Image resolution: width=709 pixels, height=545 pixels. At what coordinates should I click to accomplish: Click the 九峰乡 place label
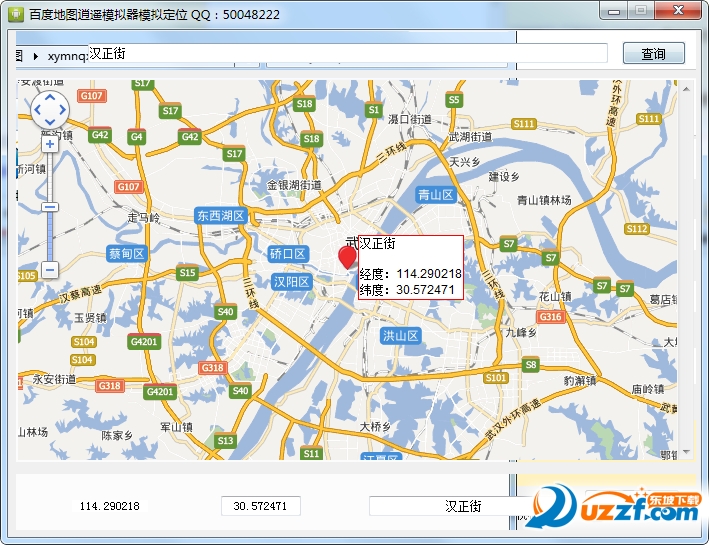click(x=521, y=332)
